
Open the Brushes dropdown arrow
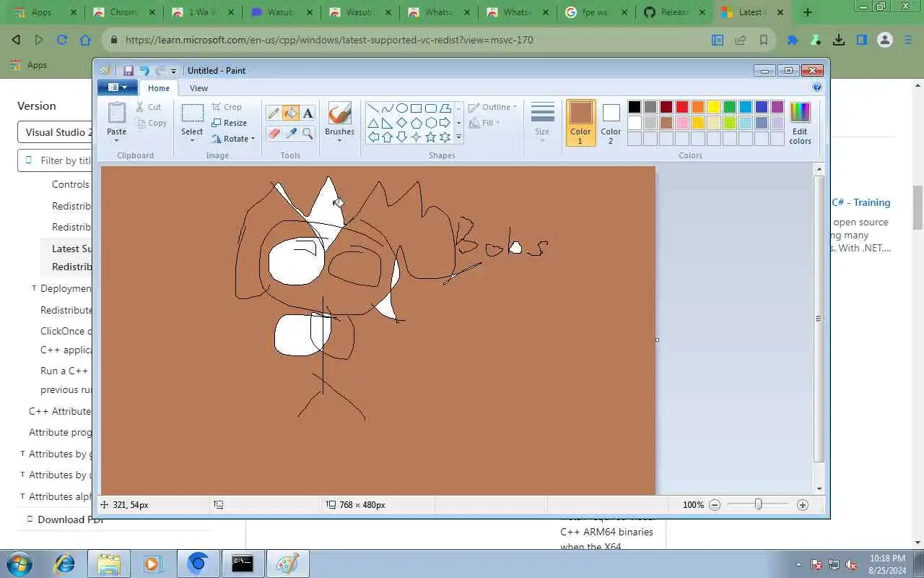[x=339, y=141]
